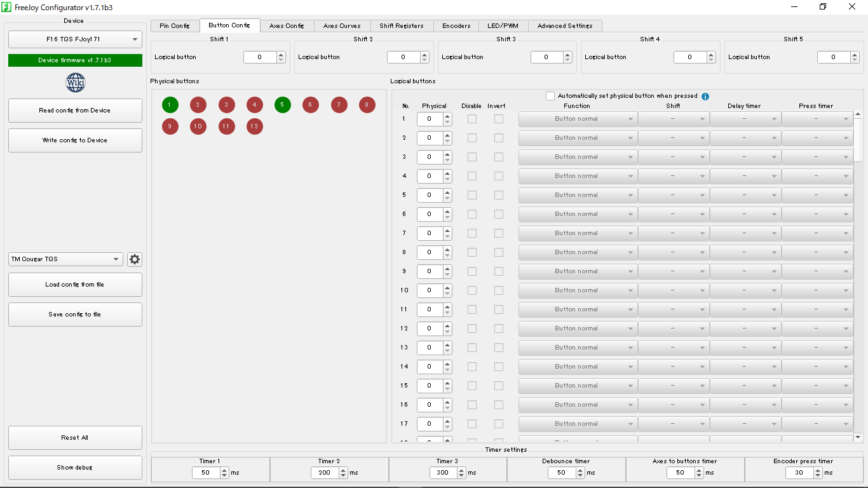This screenshot has height=488, width=868.
Task: Click the Debounce timer value field
Action: (x=561, y=473)
